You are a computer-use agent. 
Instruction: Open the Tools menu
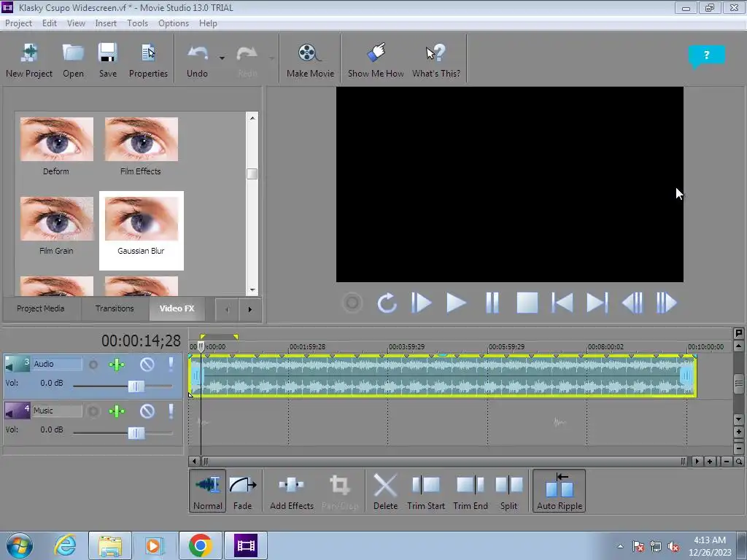[x=137, y=23]
